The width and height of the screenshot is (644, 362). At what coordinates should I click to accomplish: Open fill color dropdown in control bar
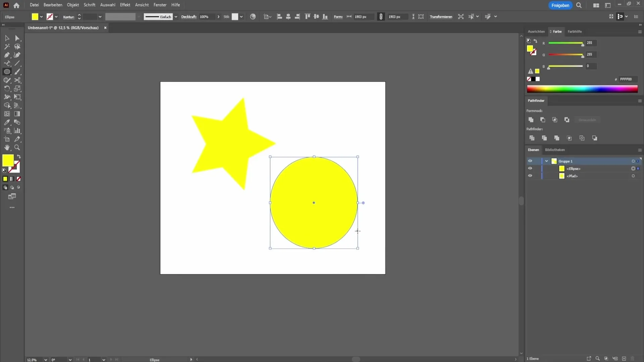pos(41,17)
